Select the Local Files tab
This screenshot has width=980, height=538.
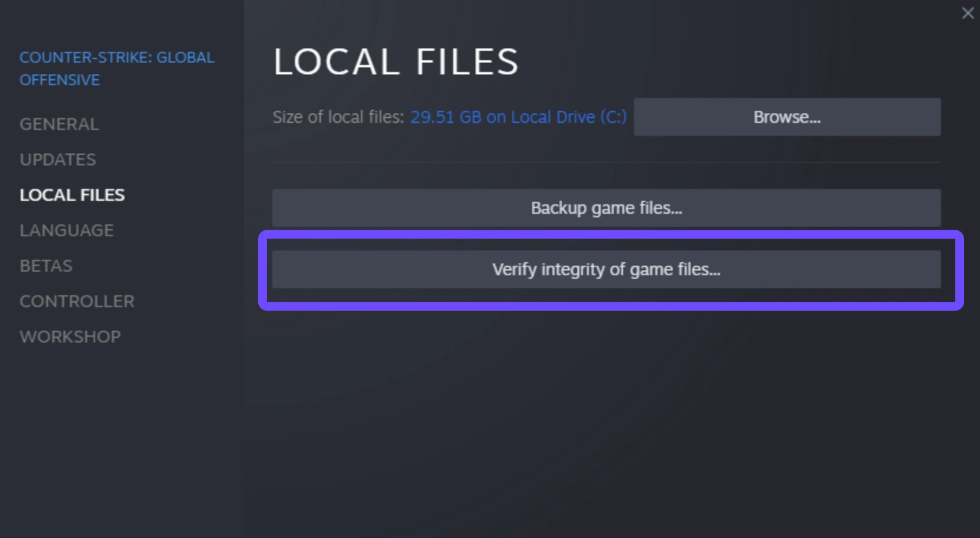(x=72, y=195)
